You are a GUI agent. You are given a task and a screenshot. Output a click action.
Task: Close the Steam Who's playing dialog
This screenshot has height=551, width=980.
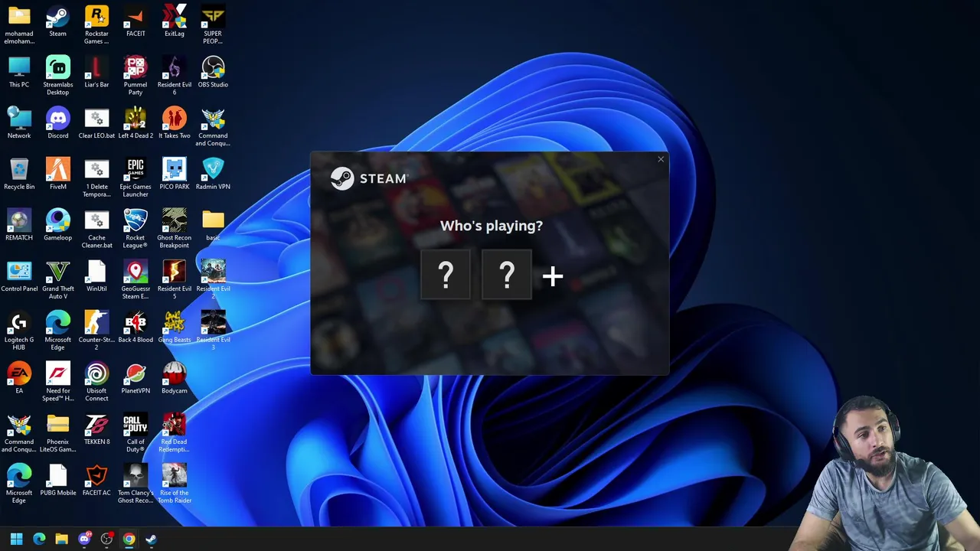pos(661,159)
